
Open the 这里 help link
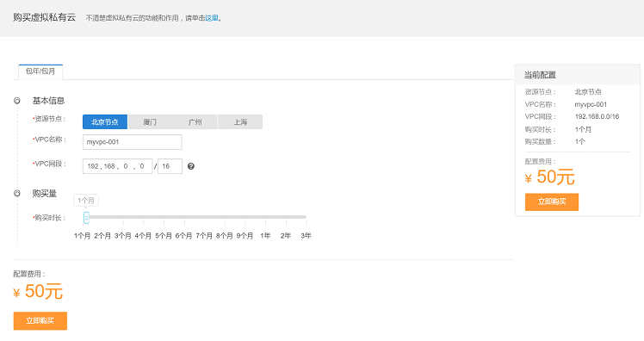(x=212, y=18)
